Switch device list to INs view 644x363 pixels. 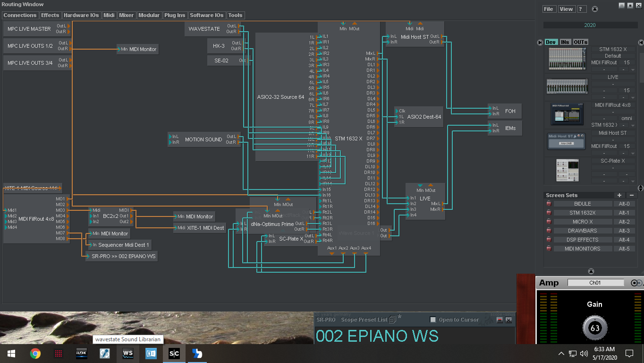[565, 42]
